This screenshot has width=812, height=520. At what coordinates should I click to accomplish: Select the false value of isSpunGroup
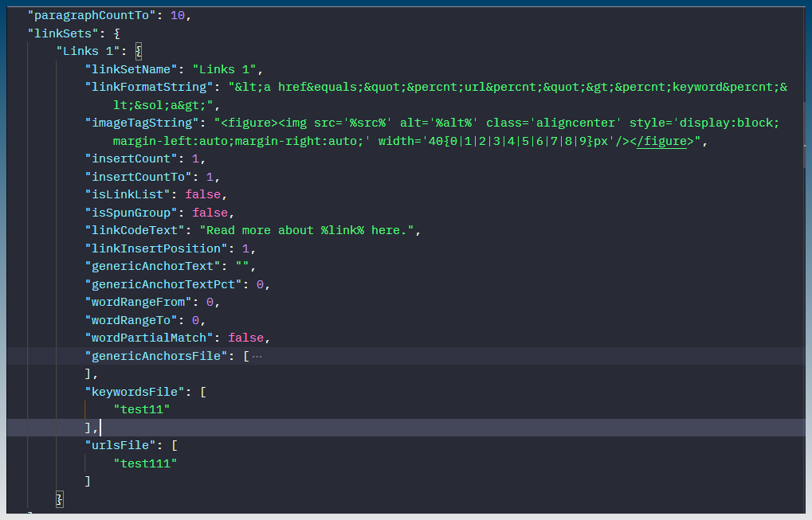point(210,213)
